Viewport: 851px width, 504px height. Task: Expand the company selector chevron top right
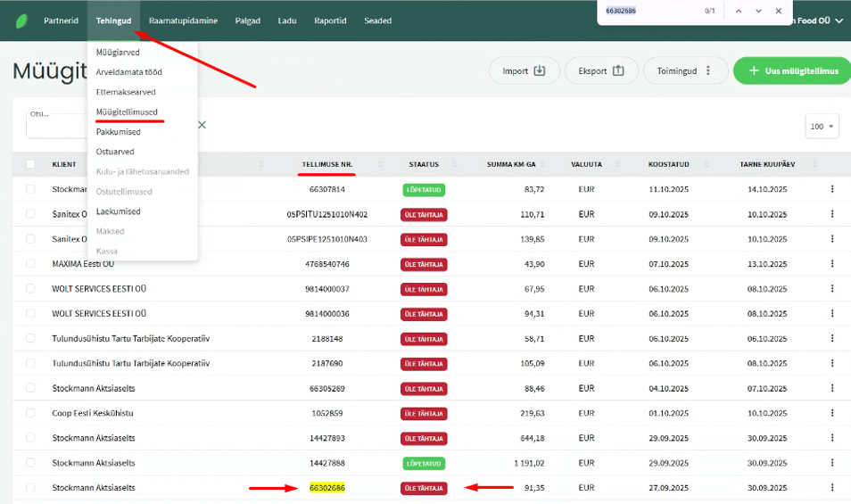[x=839, y=21]
